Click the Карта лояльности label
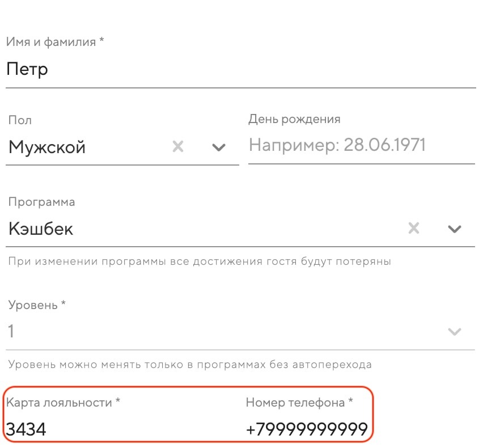Screen dimensions: 483x448 [63, 402]
